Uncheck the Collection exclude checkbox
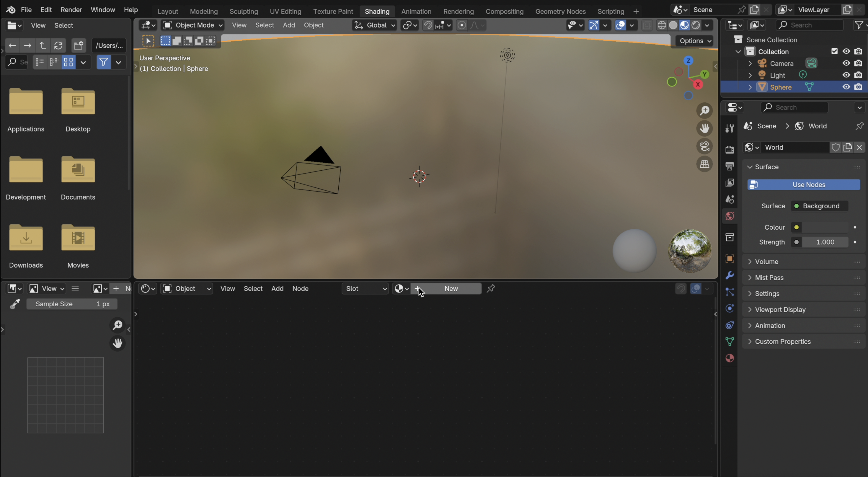Image resolution: width=868 pixels, height=477 pixels. coord(834,51)
